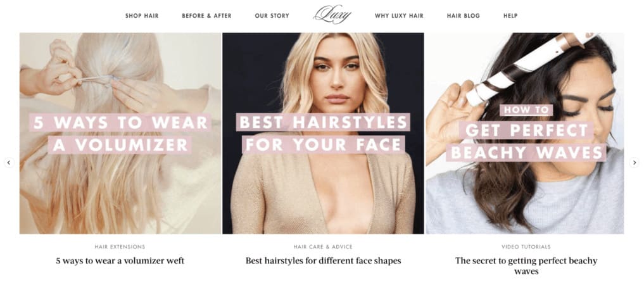Read 'The secret to getting perfect beachy waves'
644x285 pixels.
[x=526, y=266]
